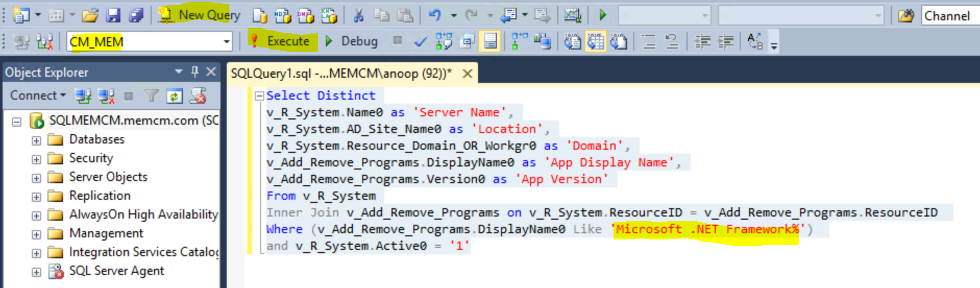980x288 pixels.
Task: Click the Object Explorer Filter icon
Action: tap(152, 95)
